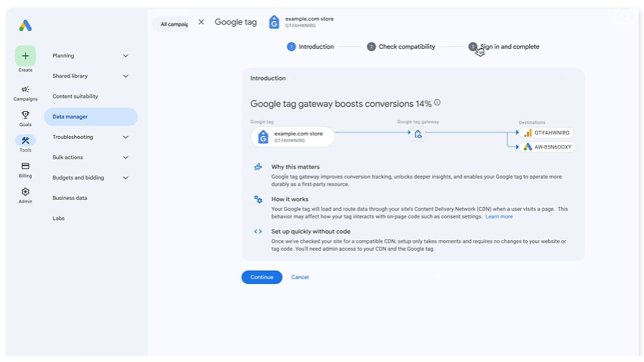Viewport: 644px width, 362px height.
Task: Open the Create plus button
Action: 25,56
